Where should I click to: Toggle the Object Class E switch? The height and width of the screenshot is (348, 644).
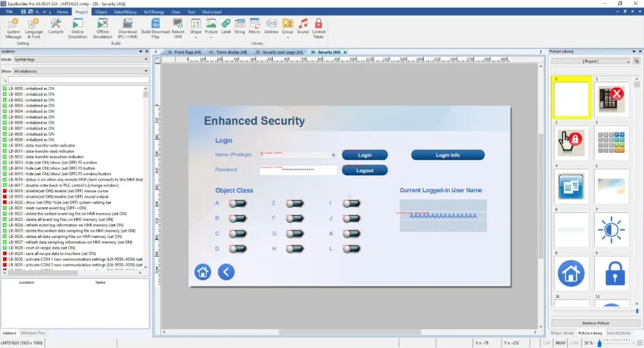[x=295, y=203]
